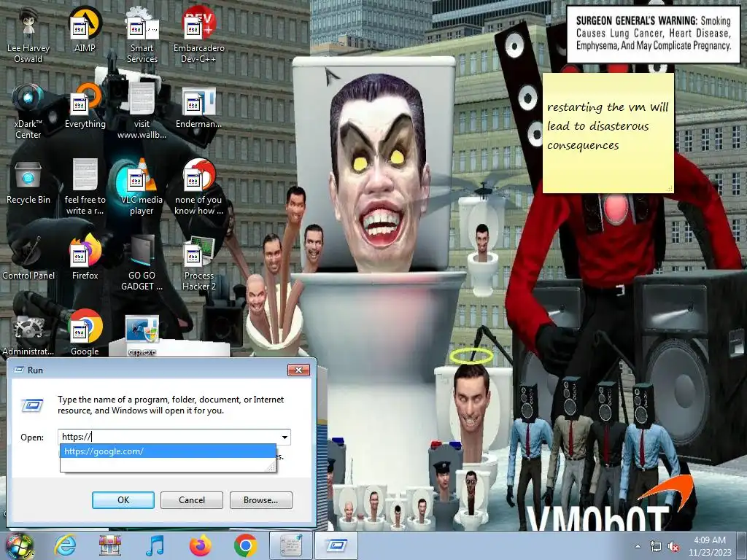Launch Google Chrome desktop shortcut

85,333
